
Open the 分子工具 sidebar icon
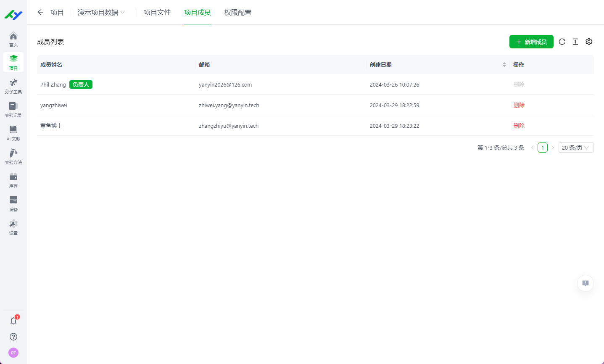coord(13,86)
